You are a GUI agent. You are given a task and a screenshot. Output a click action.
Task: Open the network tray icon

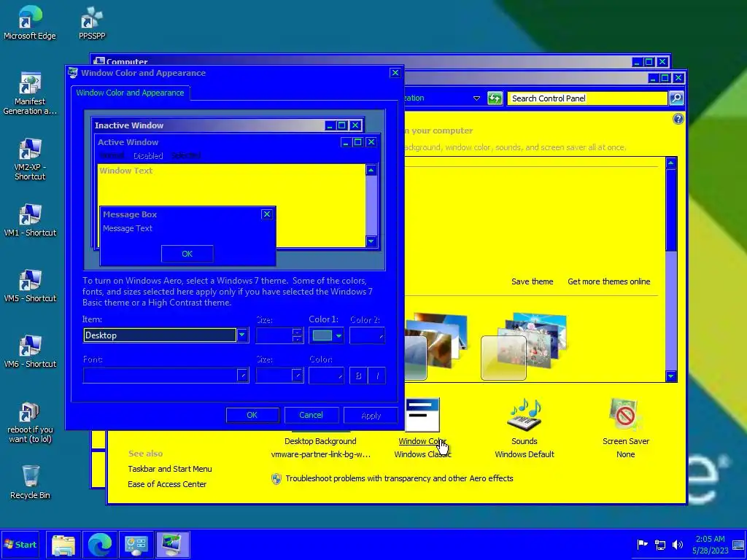pyautogui.click(x=659, y=544)
